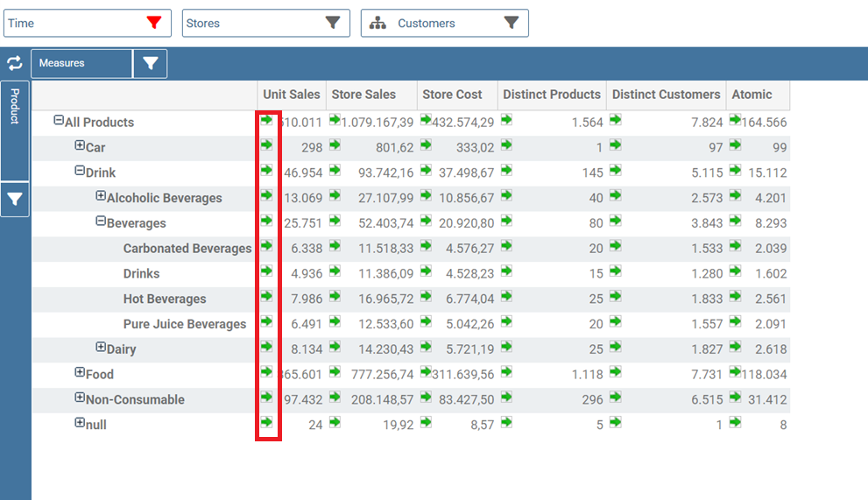Image resolution: width=868 pixels, height=500 pixels.
Task: Expand the Car product family
Action: tap(80, 145)
